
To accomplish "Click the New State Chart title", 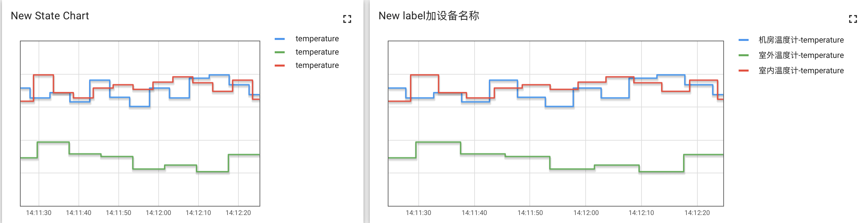I will coord(50,16).
